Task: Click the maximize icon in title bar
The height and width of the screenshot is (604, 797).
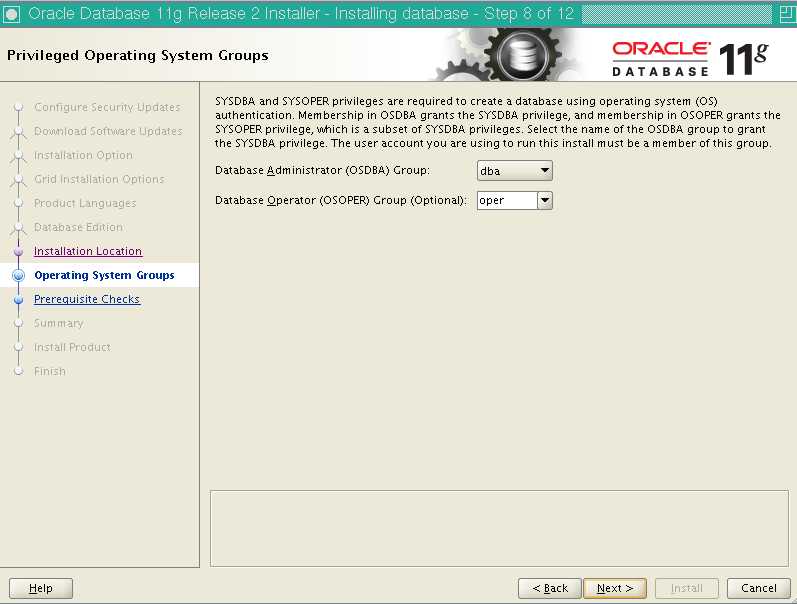Action: (x=787, y=14)
